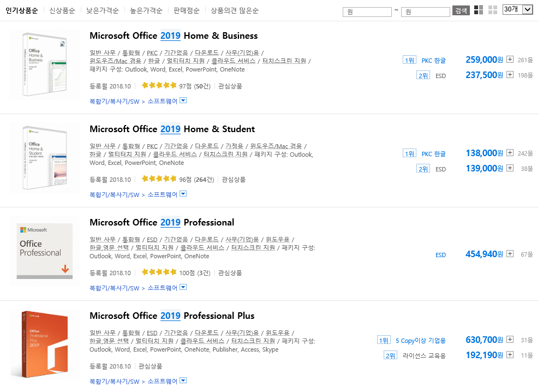Viewport: 543px width, 392px height.
Task: Open the 138,000원 price link
Action: click(x=484, y=153)
